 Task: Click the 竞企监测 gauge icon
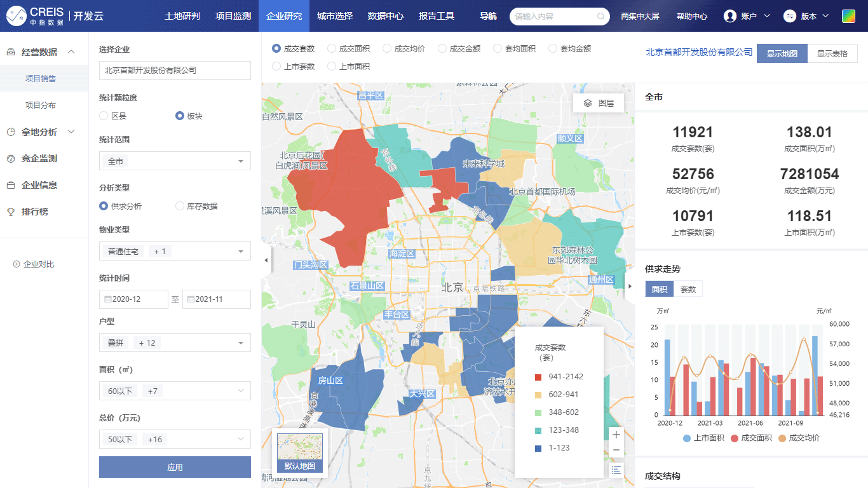[11, 159]
